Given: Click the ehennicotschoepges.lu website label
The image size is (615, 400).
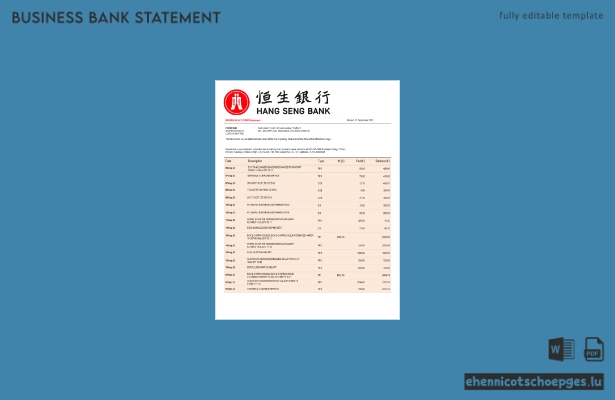Looking at the screenshot, I should click(534, 382).
